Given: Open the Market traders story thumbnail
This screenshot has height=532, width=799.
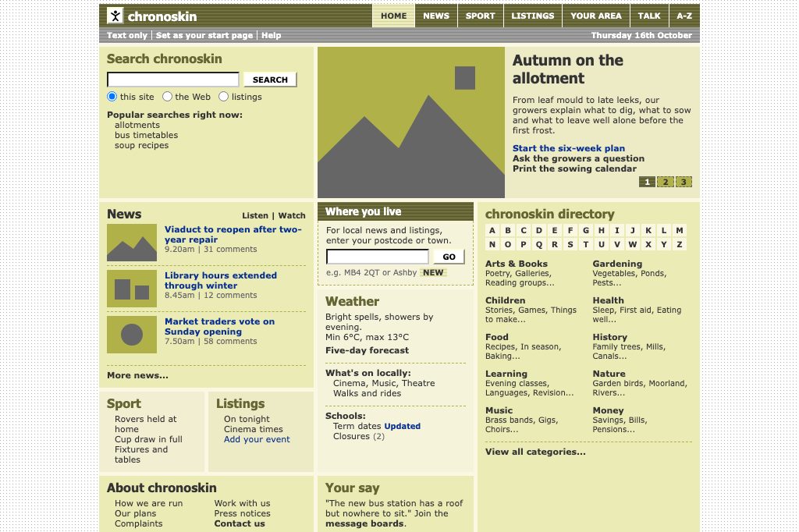Looking at the screenshot, I should (132, 335).
